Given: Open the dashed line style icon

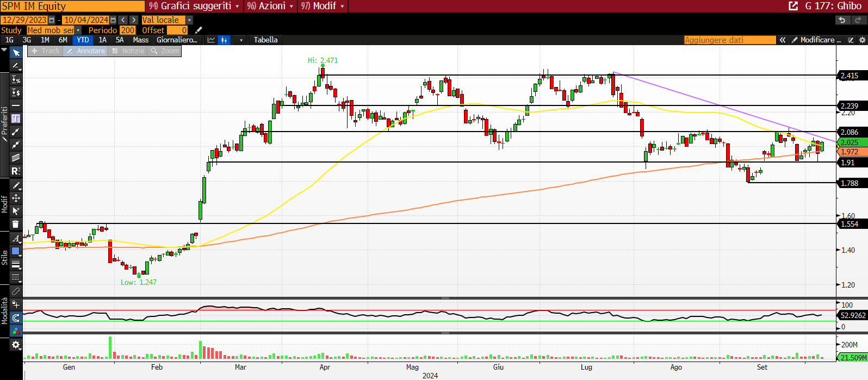Looking at the screenshot, I should click(16, 277).
